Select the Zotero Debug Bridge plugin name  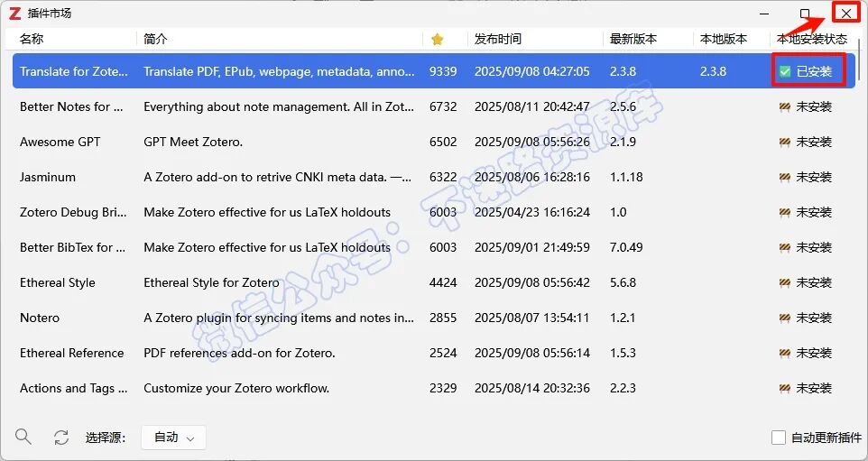(74, 213)
